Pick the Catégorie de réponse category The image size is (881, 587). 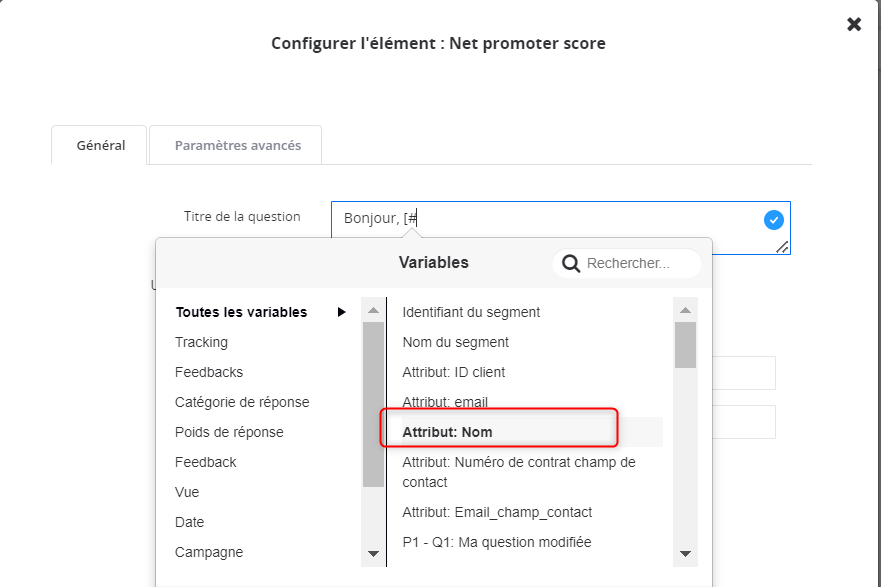[242, 402]
